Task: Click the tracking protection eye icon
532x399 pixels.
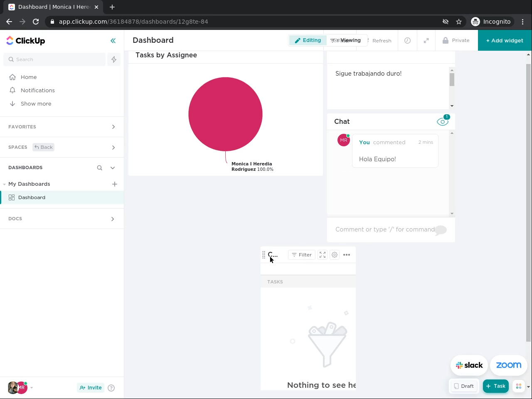Action: (446, 22)
